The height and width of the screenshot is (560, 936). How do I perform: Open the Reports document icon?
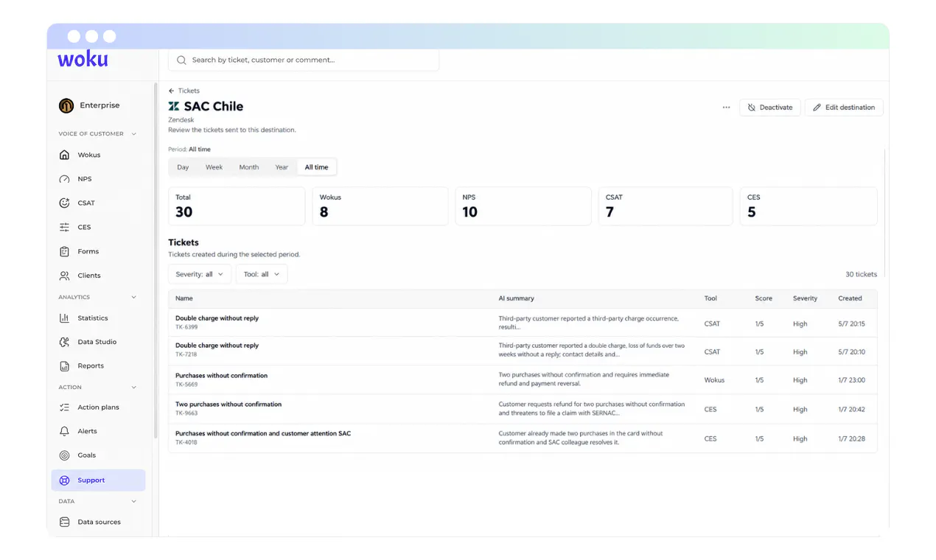pyautogui.click(x=64, y=365)
